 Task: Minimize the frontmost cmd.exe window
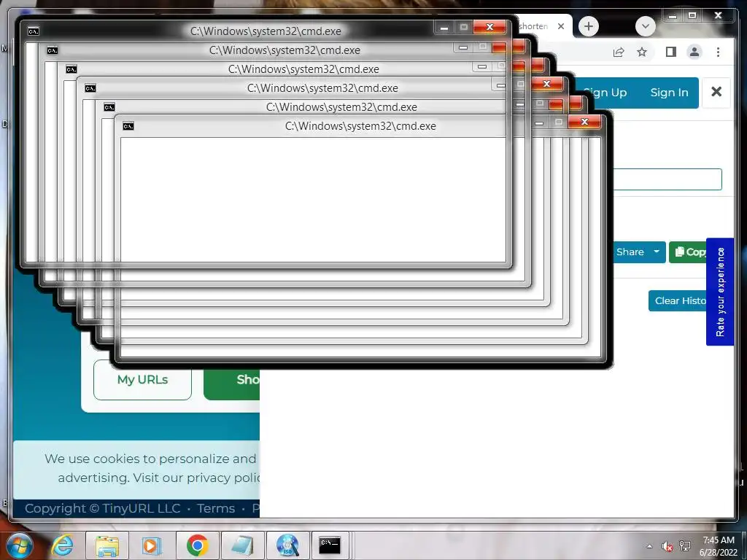coord(539,122)
